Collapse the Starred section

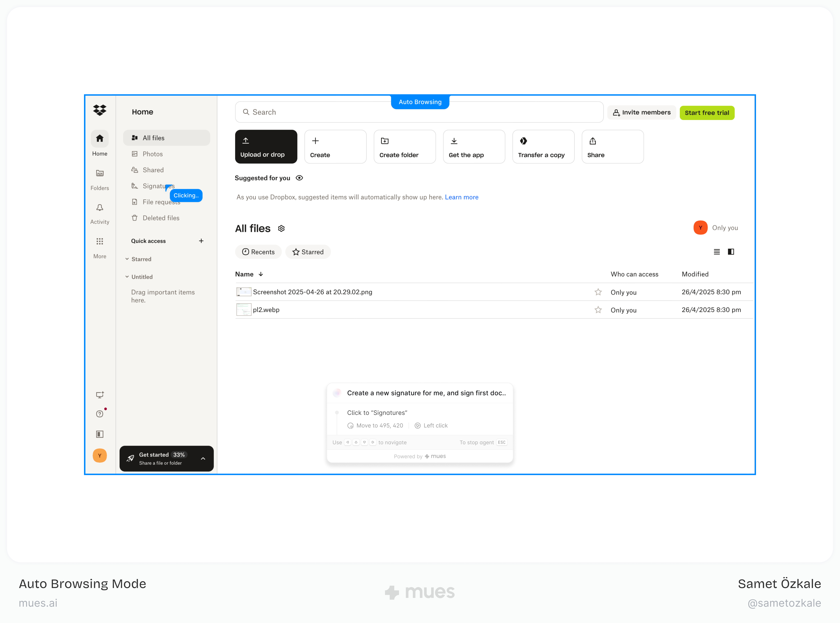[127, 259]
